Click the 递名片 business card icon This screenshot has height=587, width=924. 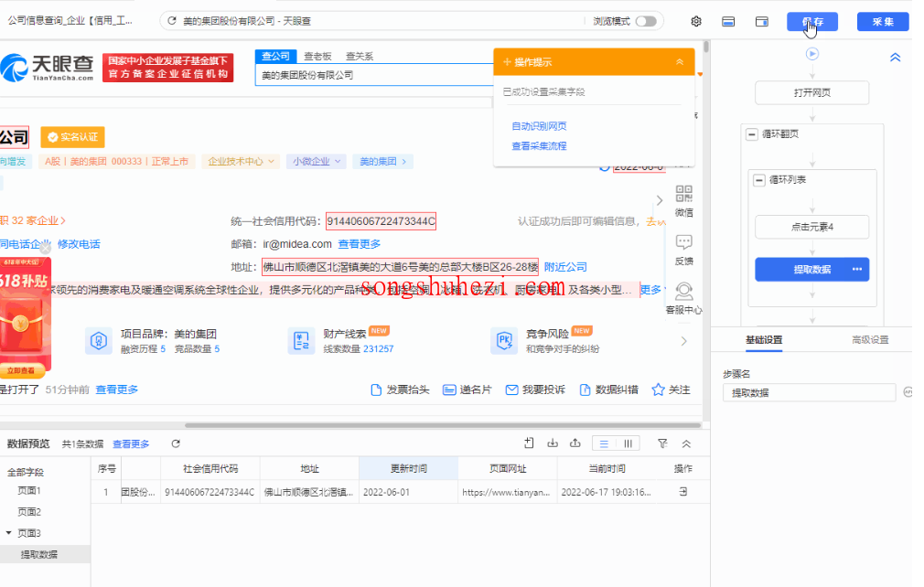coord(449,390)
